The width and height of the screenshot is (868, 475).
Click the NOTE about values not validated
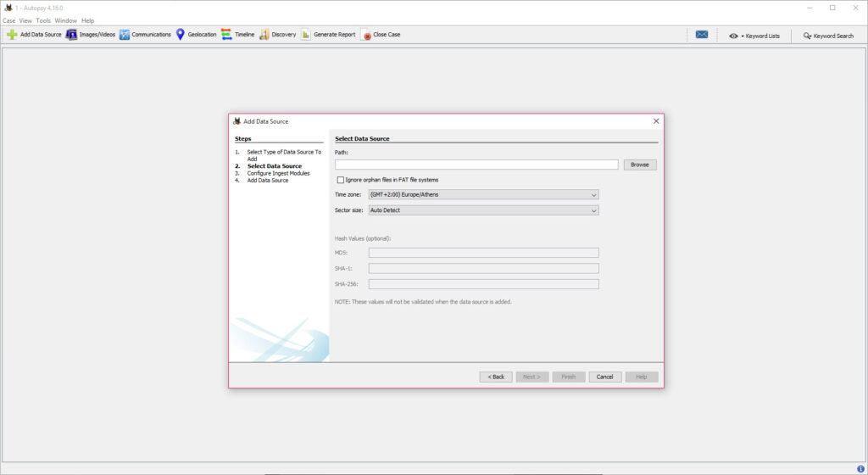pos(423,302)
